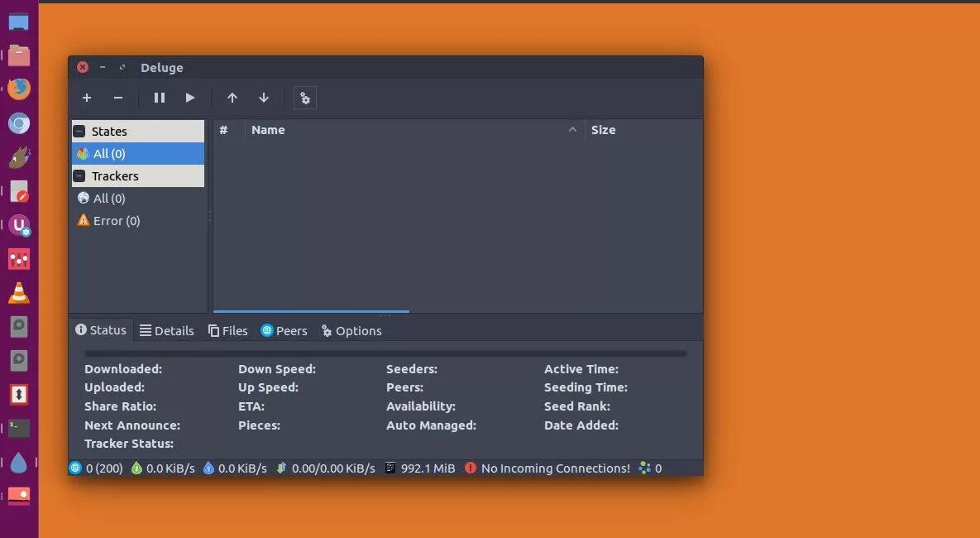This screenshot has width=980, height=538.
Task: Open the Terminal from the dock
Action: click(x=19, y=429)
